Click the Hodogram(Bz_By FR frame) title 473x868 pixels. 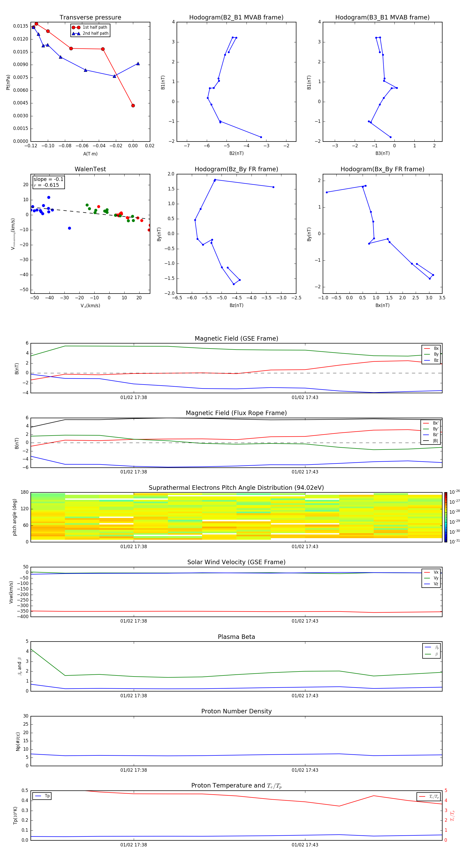pyautogui.click(x=236, y=169)
